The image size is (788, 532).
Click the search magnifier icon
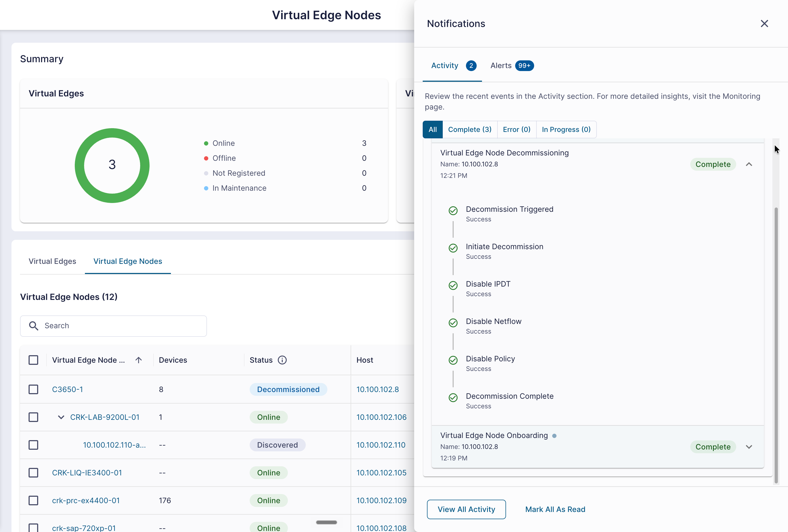[34, 326]
